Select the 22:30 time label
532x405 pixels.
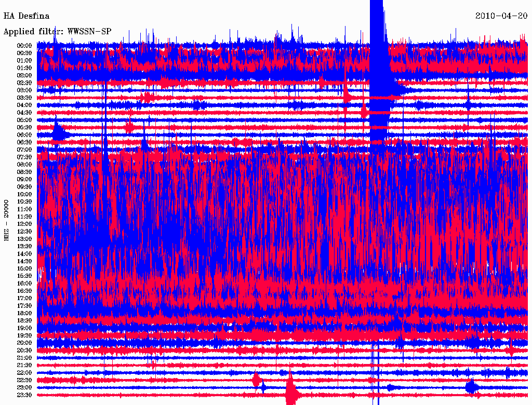pyautogui.click(x=24, y=381)
